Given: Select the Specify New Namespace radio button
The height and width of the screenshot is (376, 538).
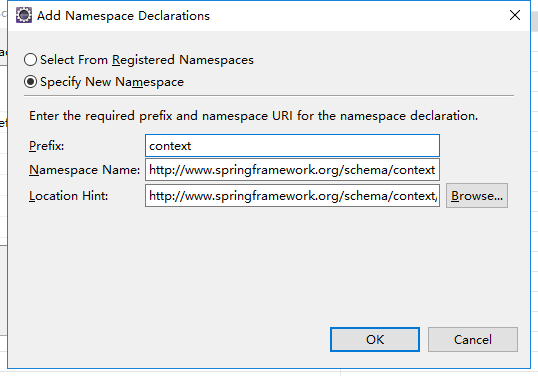Looking at the screenshot, I should (x=31, y=82).
